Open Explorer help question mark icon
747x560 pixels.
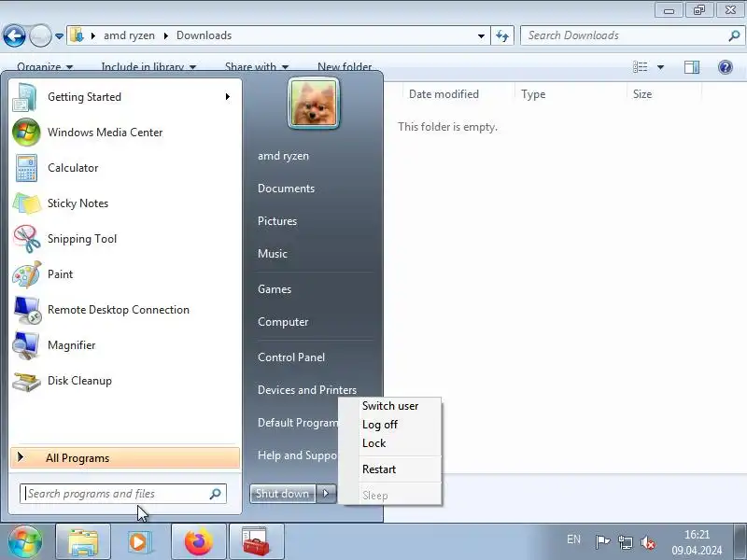726,67
